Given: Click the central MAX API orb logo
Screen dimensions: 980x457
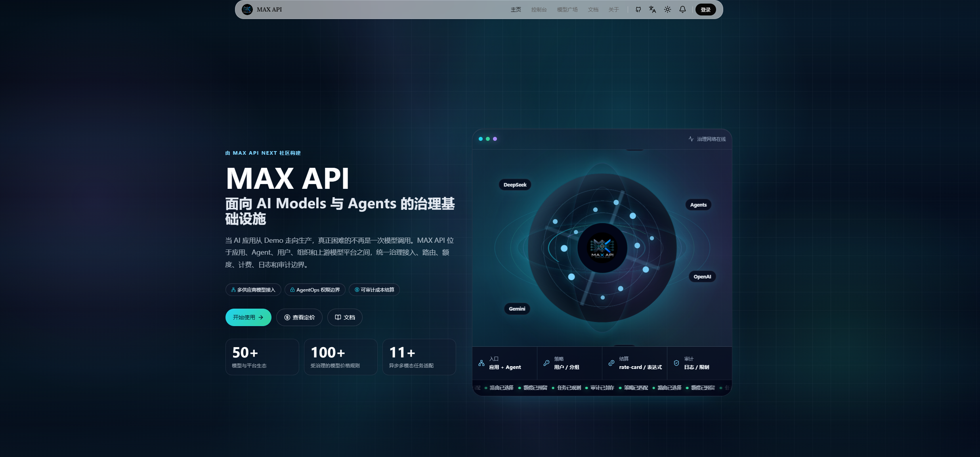Looking at the screenshot, I should pos(602,248).
